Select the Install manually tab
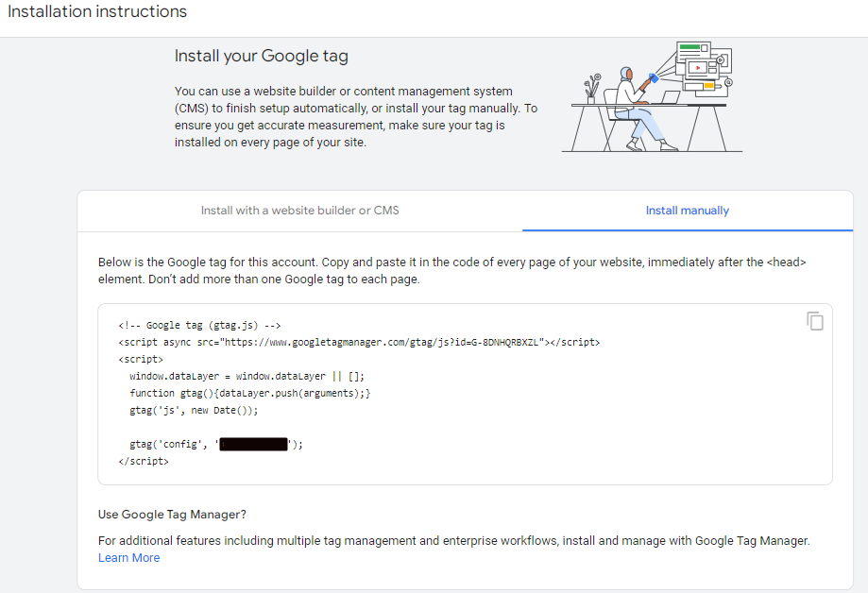The width and height of the screenshot is (868, 593). [x=687, y=211]
